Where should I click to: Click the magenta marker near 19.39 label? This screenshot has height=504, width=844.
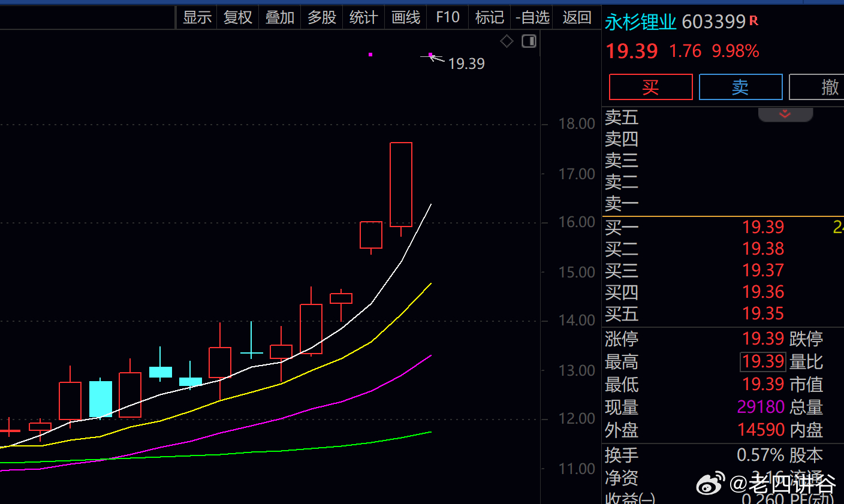(430, 55)
